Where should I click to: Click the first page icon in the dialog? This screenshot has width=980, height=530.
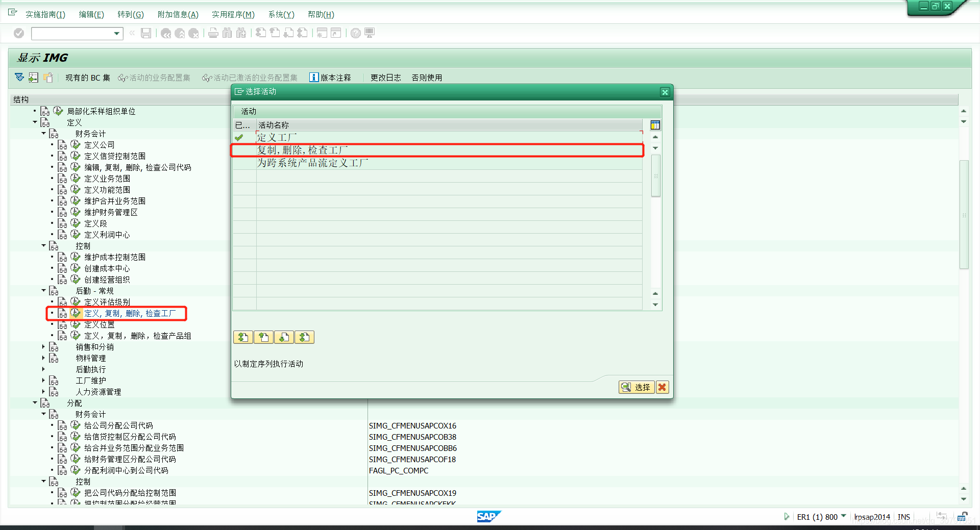(x=243, y=337)
